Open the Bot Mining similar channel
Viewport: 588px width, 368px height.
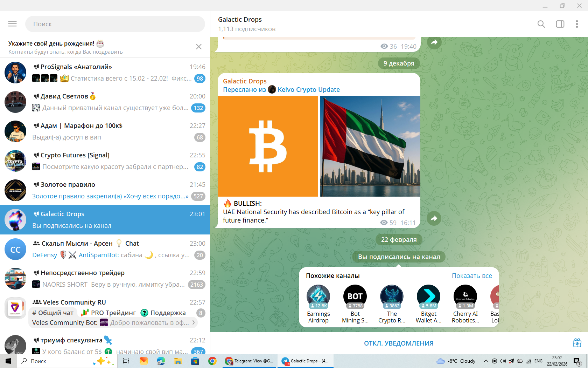click(355, 304)
